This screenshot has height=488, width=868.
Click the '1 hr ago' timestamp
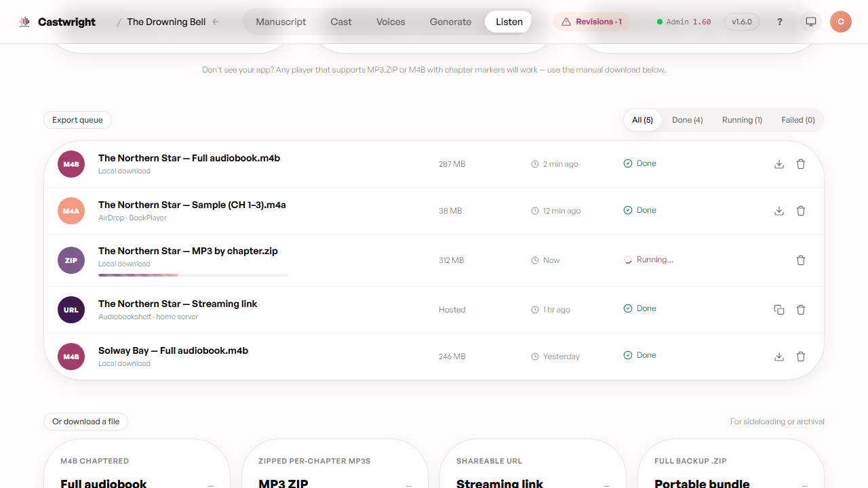click(557, 310)
